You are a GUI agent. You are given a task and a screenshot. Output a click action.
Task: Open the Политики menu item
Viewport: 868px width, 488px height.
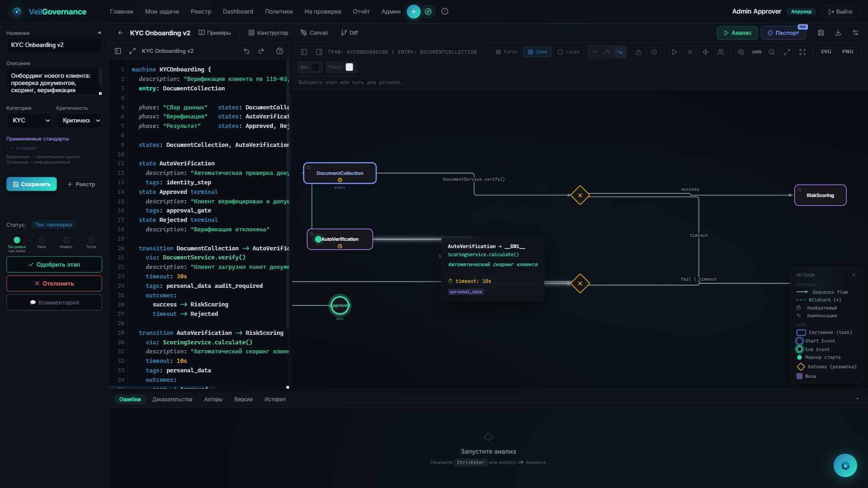click(x=278, y=11)
